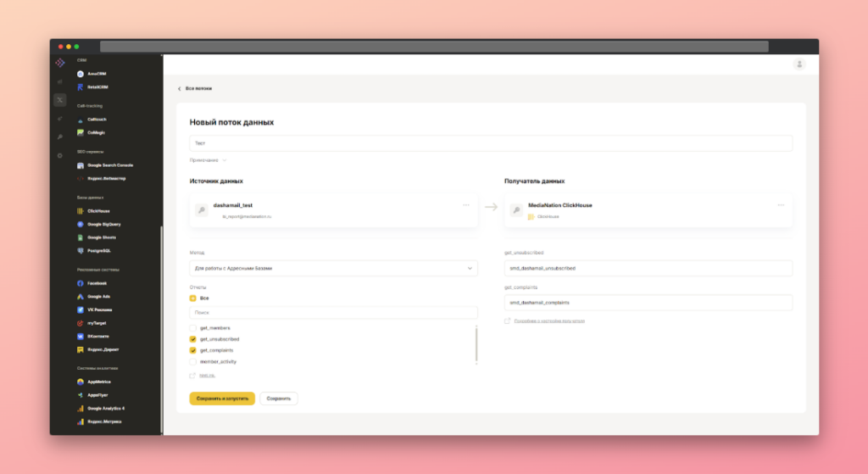Screen dimensions: 868x474
Task: Click the analytics icon in left rail
Action: point(60,81)
